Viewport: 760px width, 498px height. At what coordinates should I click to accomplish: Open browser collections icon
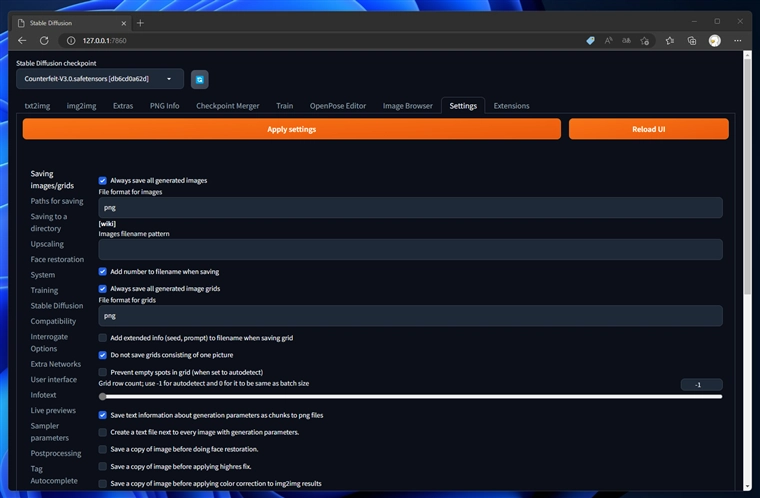(692, 41)
